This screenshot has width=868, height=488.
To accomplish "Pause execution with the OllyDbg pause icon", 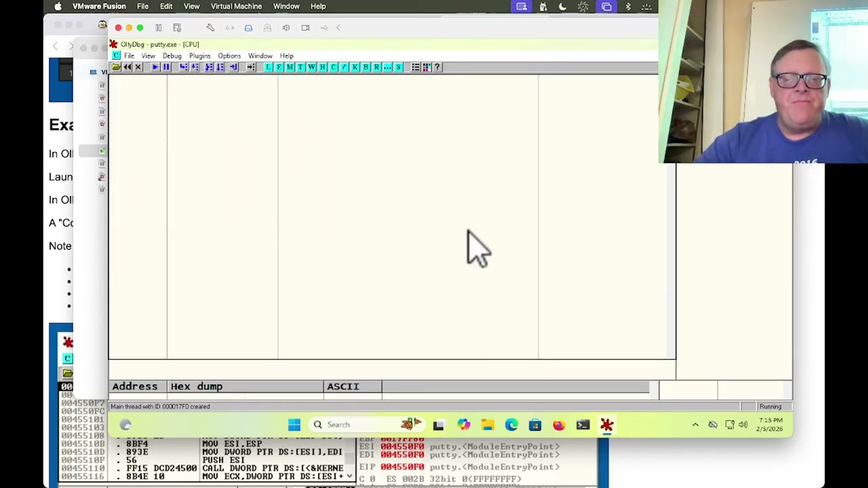I will pyautogui.click(x=166, y=67).
